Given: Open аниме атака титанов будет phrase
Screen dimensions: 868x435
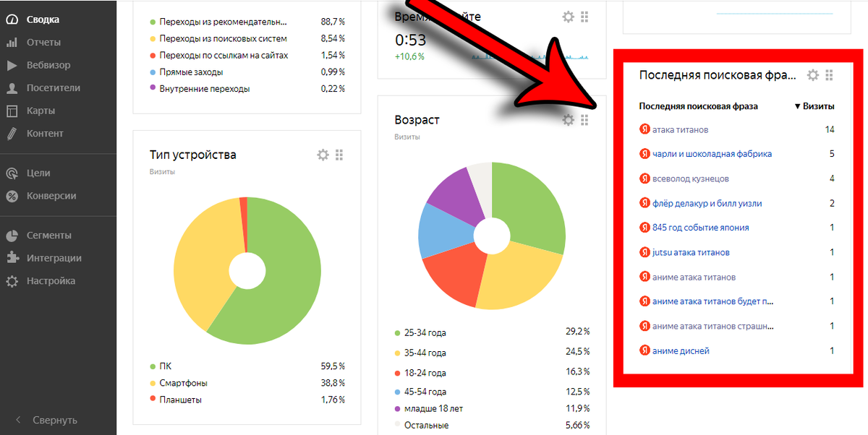Looking at the screenshot, I should coord(713,301).
